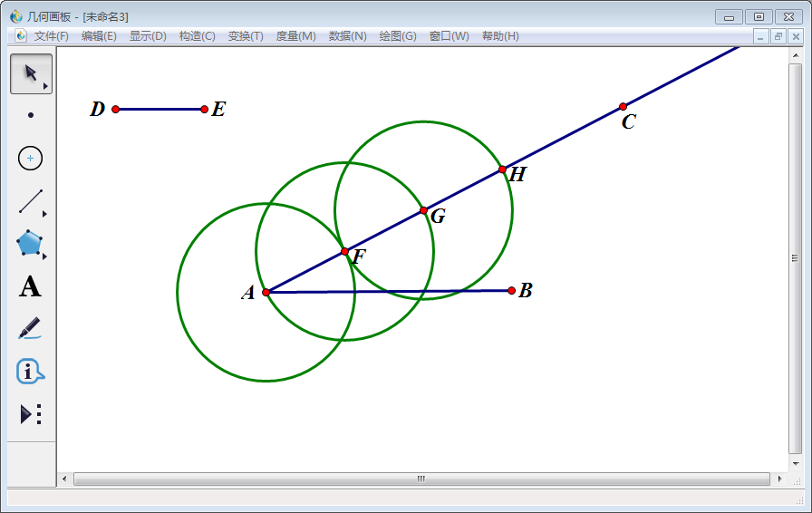
Task: Expand the Polygon tool flyout triangle
Action: coord(44,256)
